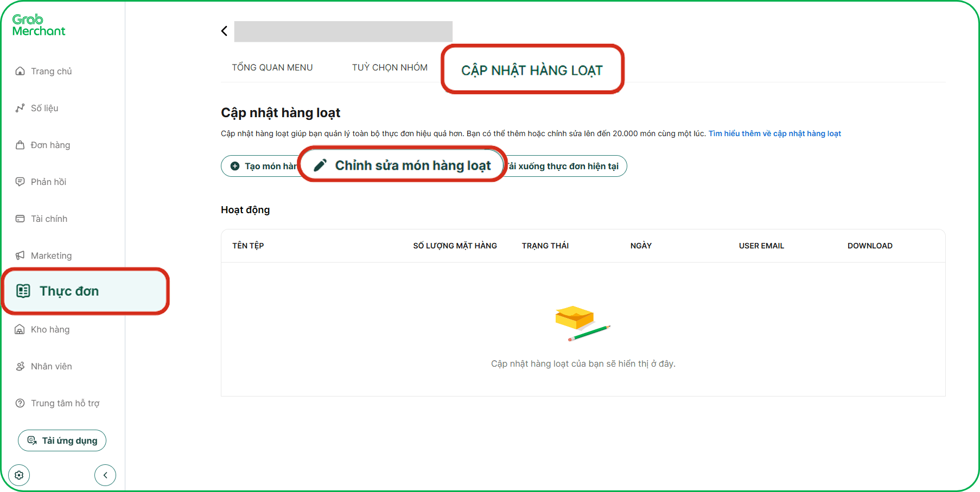980x492 pixels.
Task: Open settings gear at sidebar bottom
Action: 19,475
